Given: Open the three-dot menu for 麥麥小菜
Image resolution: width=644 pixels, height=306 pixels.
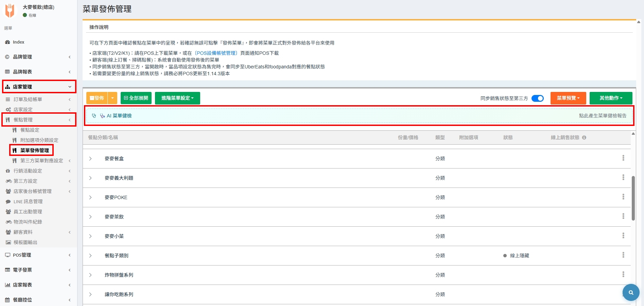Looking at the screenshot, I should tap(623, 236).
